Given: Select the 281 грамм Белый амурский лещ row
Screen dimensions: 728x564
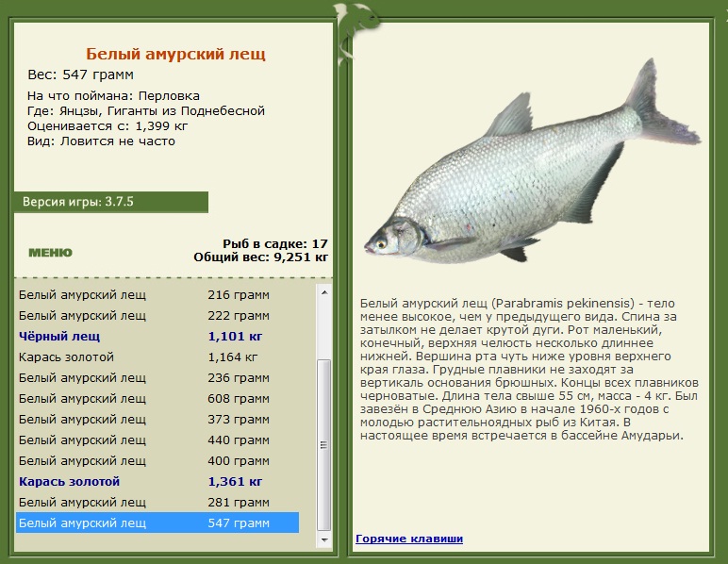Looking at the screenshot, I should click(157, 503).
